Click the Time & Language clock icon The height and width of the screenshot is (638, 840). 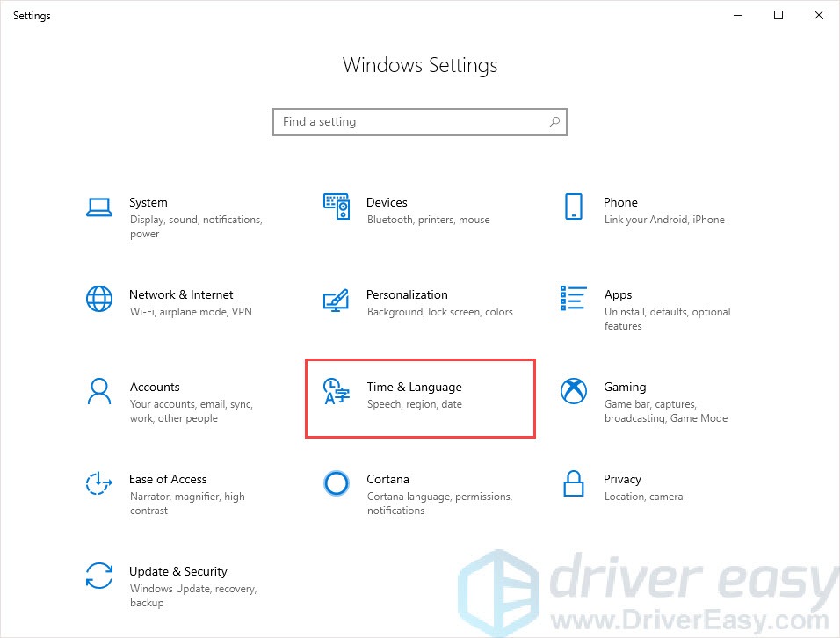(x=336, y=391)
